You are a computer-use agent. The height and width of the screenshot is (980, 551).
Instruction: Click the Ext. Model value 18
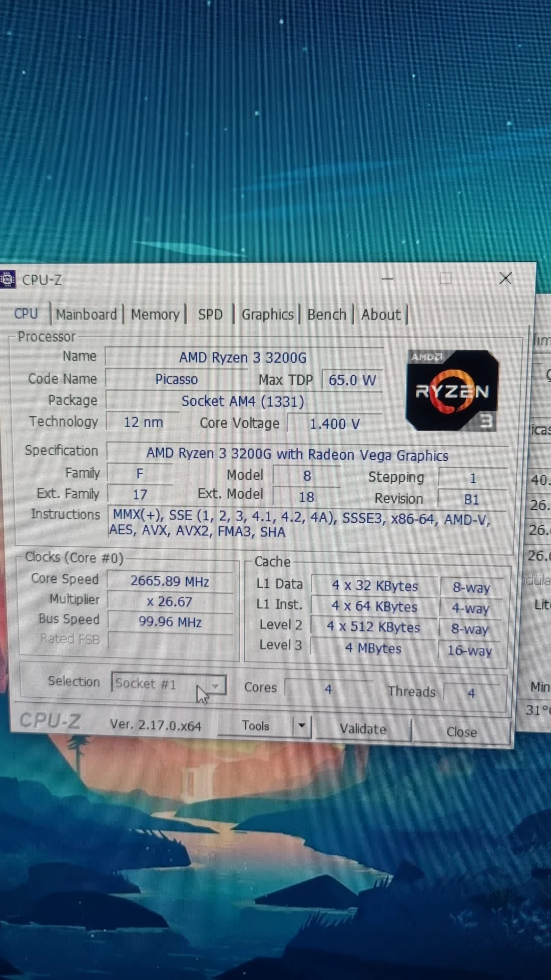point(307,497)
